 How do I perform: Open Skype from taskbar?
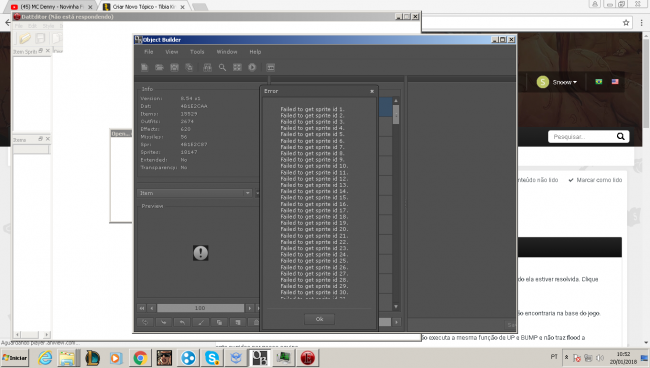pos(212,358)
